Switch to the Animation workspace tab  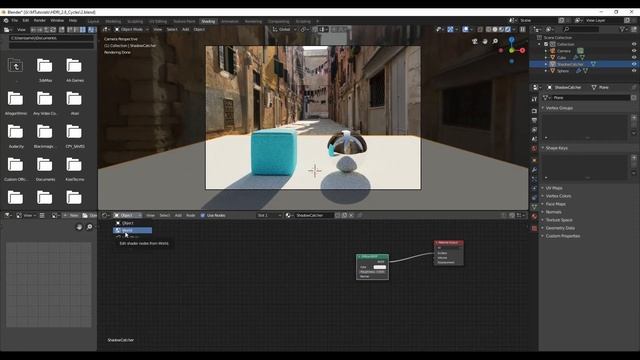point(230,21)
